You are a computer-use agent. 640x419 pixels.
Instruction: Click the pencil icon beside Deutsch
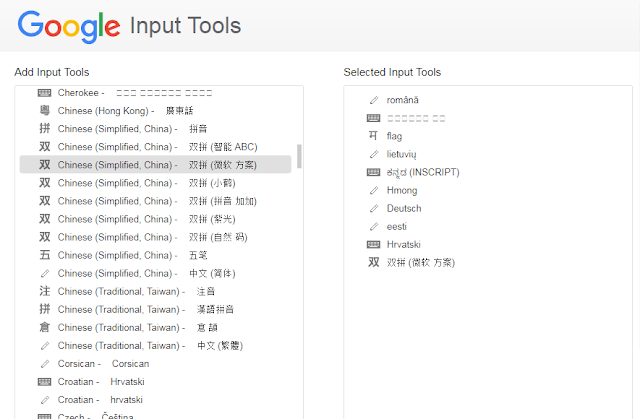click(x=374, y=208)
